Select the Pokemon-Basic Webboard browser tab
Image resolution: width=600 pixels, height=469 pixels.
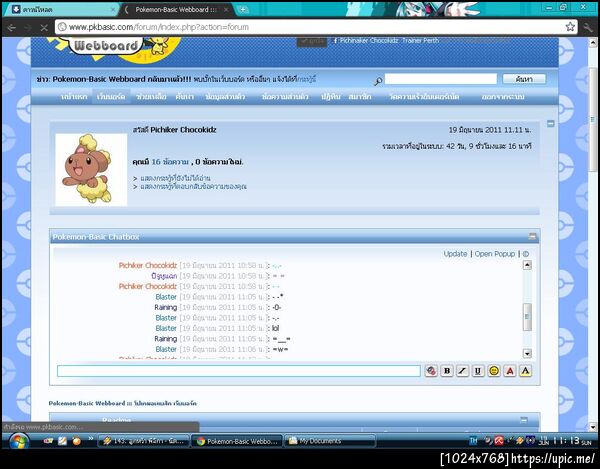click(178, 10)
